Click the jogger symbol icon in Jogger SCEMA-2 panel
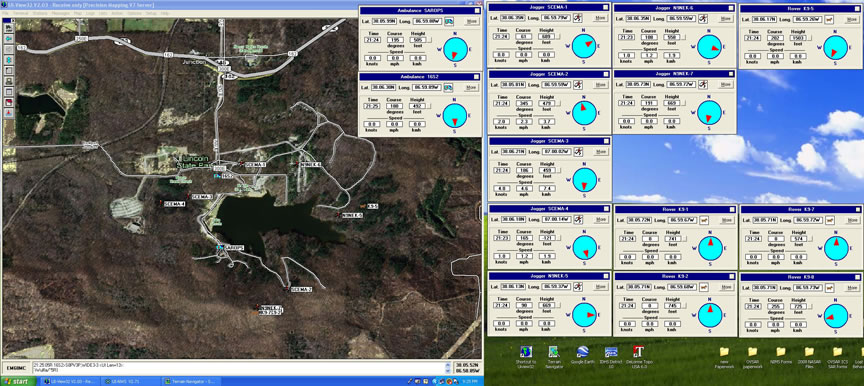864x386 pixels. (579, 85)
